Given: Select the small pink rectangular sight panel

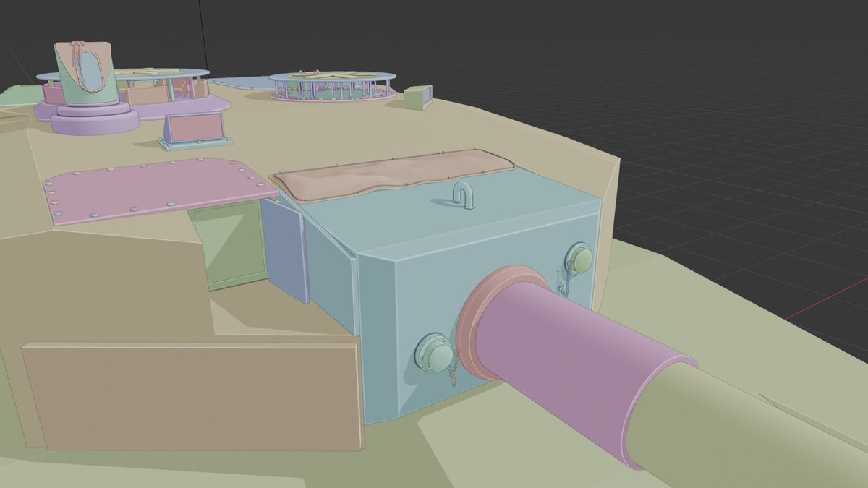Looking at the screenshot, I should pyautogui.click(x=195, y=129).
